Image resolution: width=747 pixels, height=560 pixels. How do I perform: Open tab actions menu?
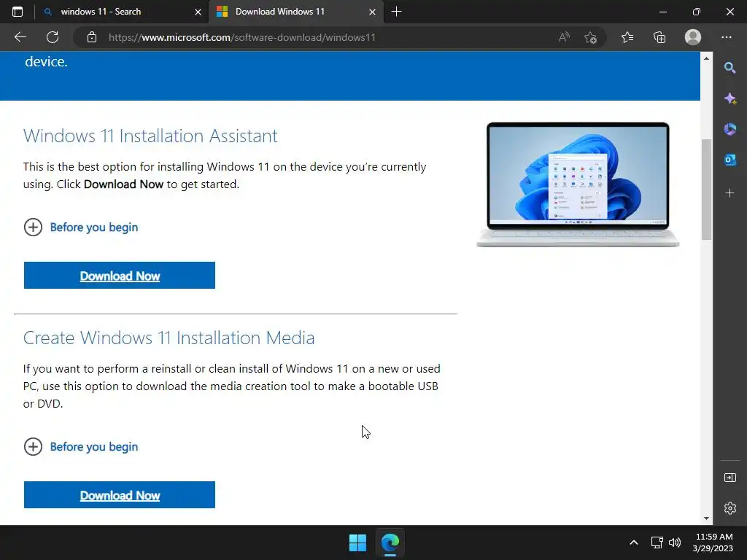tap(18, 12)
